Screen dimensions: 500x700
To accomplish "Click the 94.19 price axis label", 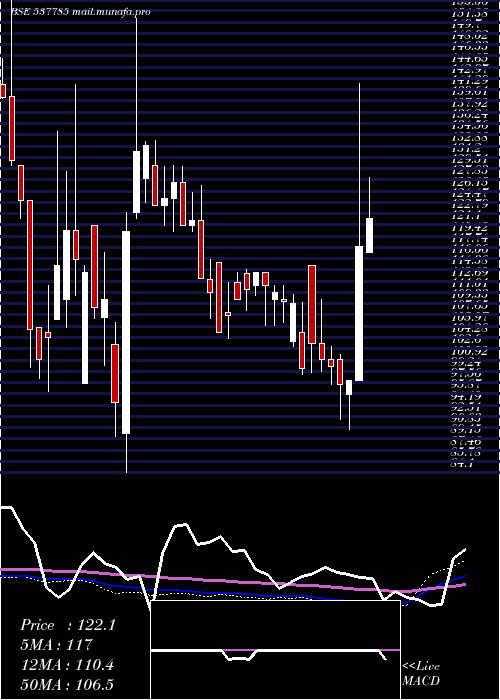I will pos(468,396).
